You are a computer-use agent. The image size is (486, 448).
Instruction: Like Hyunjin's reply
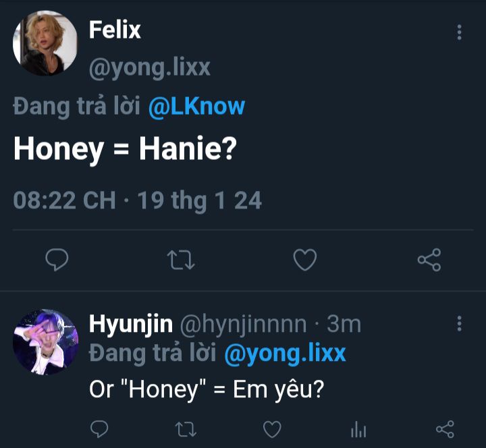point(272,428)
